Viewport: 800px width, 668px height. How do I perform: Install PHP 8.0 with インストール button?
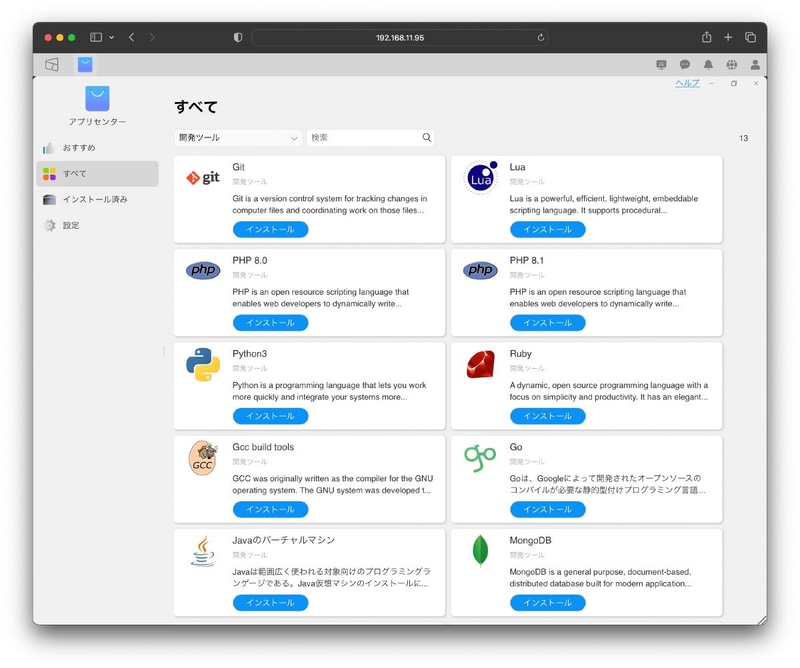[270, 323]
